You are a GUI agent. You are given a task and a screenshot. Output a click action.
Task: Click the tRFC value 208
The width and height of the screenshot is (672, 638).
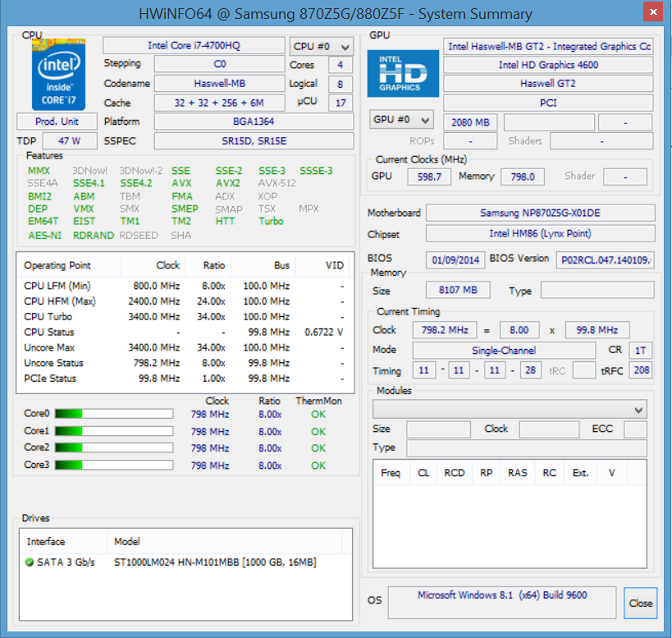click(x=641, y=370)
